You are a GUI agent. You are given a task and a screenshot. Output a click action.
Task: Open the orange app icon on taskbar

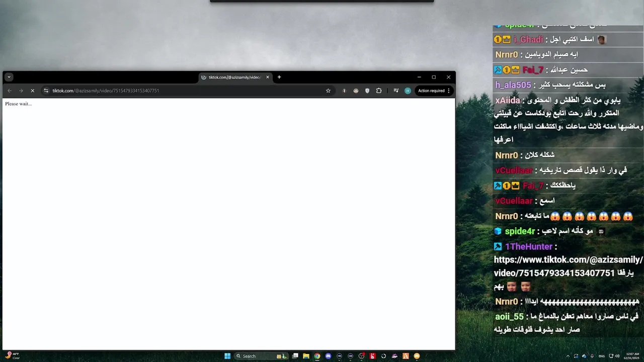click(406, 356)
